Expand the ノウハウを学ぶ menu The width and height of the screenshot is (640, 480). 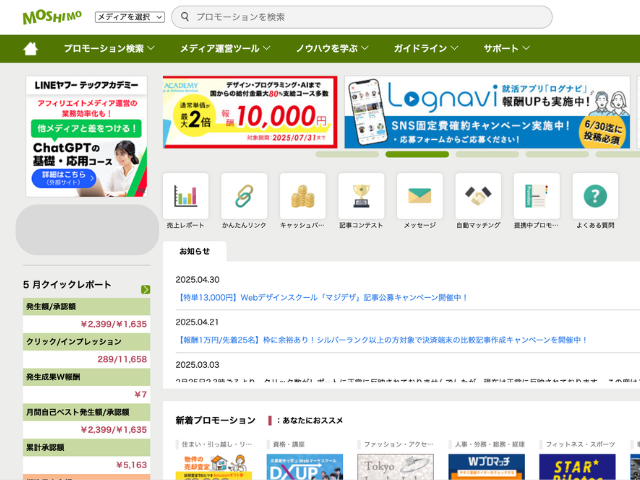(x=332, y=49)
